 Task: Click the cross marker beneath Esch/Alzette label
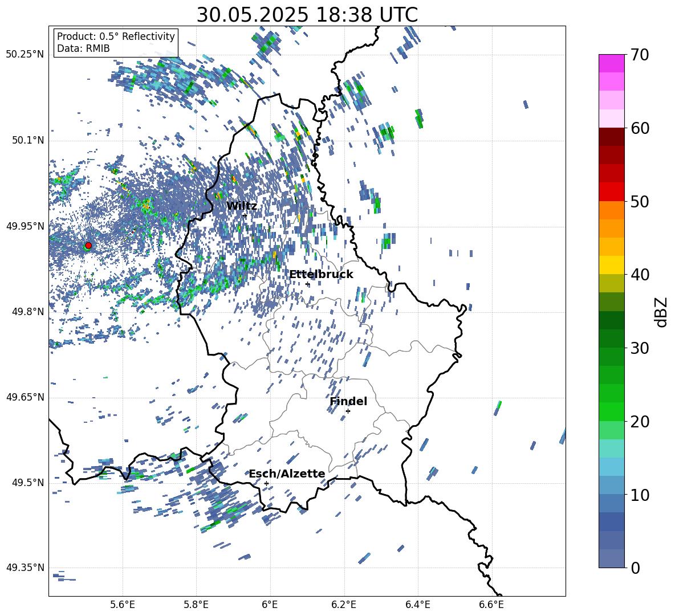(266, 483)
